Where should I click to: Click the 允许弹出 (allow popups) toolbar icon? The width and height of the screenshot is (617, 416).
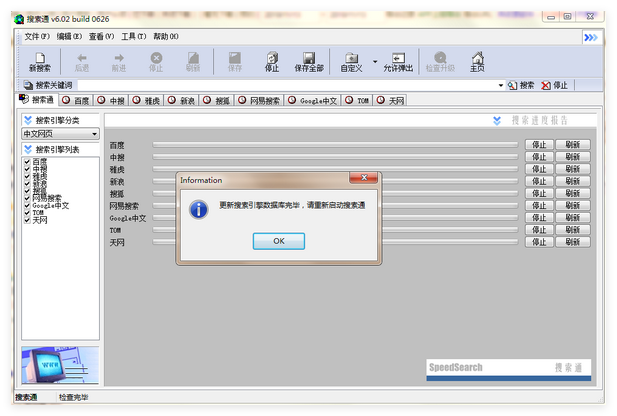click(398, 62)
